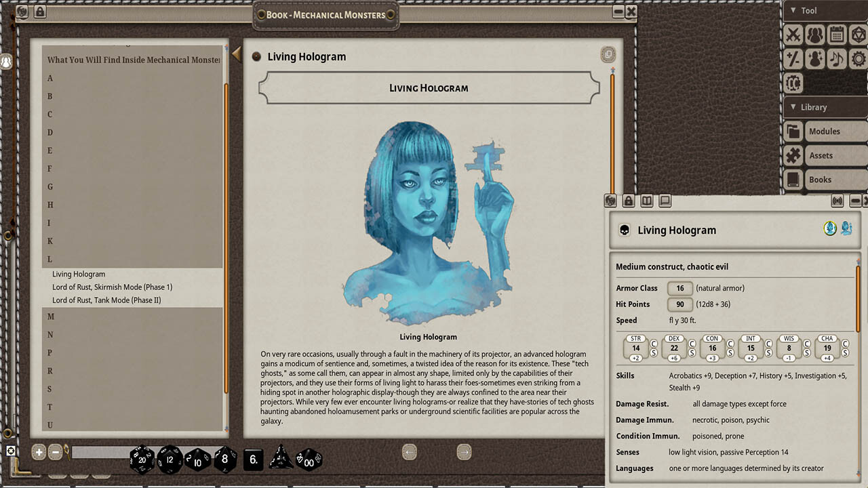The image size is (868, 488).
Task: Open the Party Sheet tool
Action: 814,35
